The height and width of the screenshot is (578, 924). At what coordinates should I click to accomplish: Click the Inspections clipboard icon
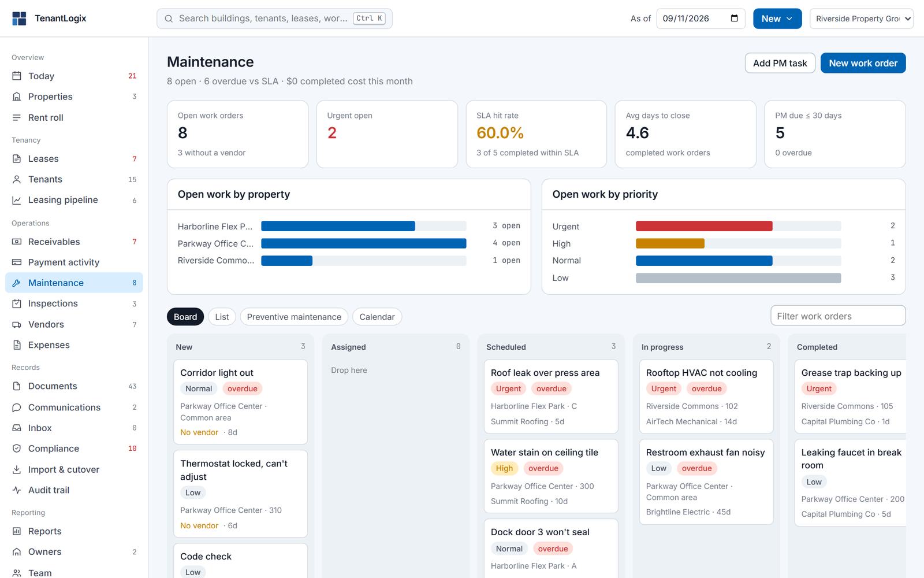click(x=17, y=303)
